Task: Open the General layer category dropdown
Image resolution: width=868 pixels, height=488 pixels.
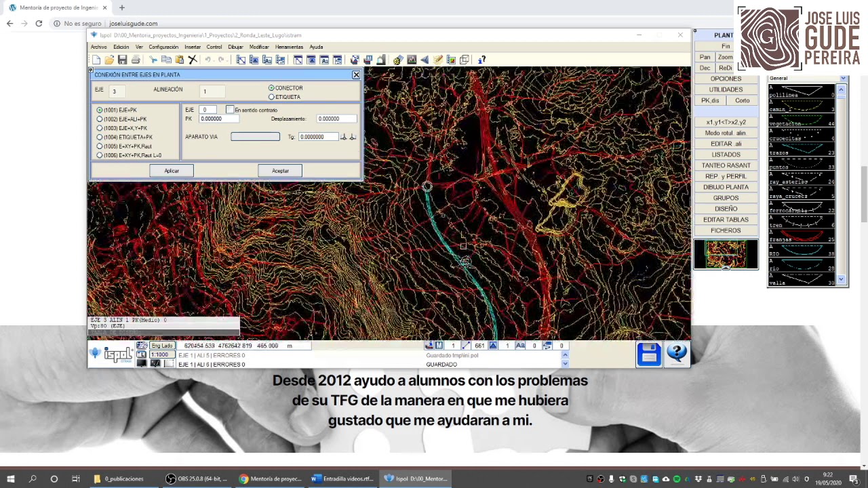Action: [843, 78]
